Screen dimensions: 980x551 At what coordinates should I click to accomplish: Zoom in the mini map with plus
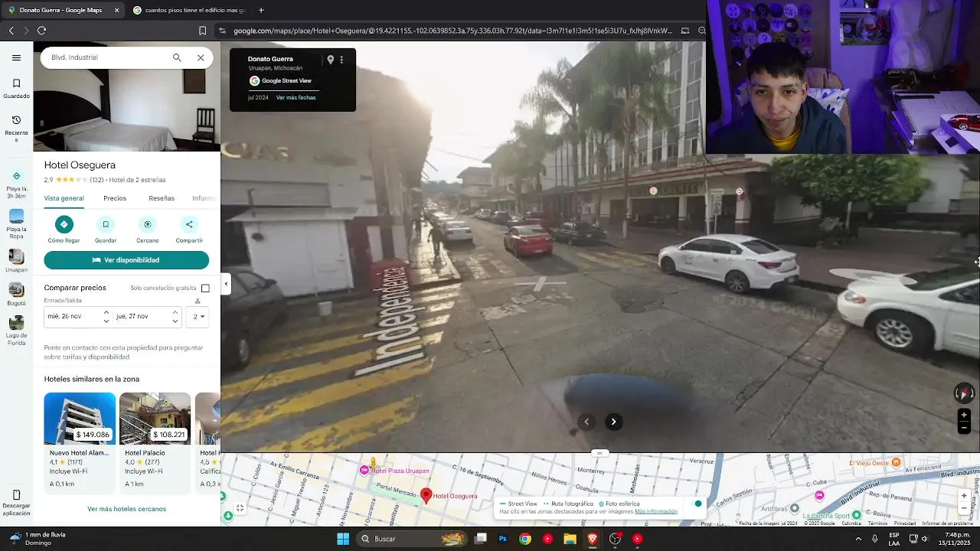[x=964, y=495]
